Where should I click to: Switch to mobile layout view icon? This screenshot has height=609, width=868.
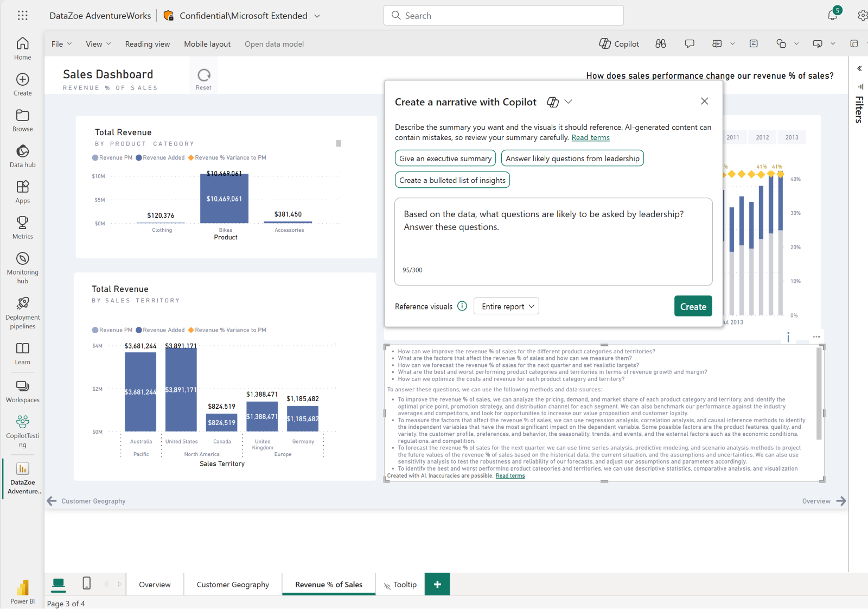86,583
